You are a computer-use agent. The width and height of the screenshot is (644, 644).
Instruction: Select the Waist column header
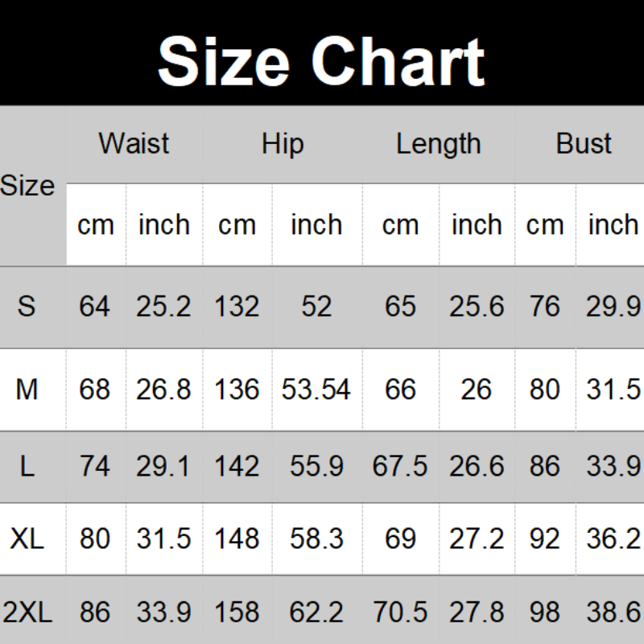pyautogui.click(x=134, y=144)
